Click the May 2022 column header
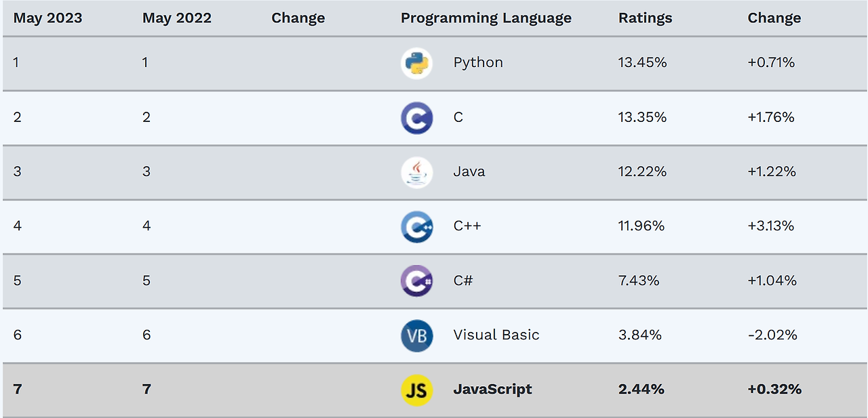The width and height of the screenshot is (868, 418). [175, 18]
